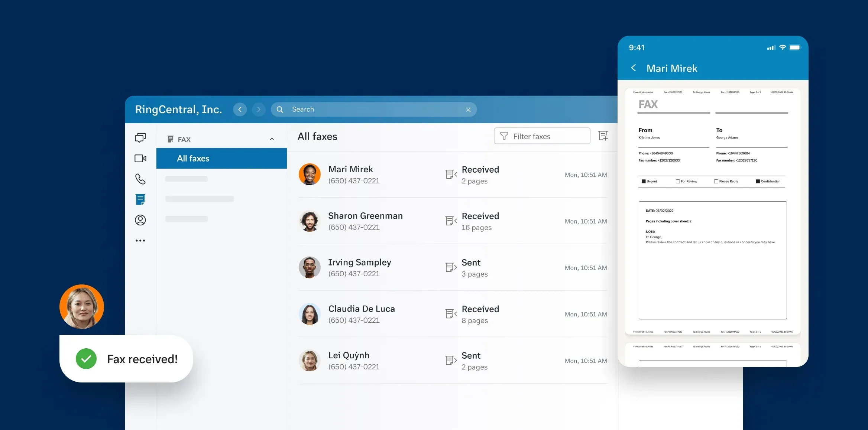Screen dimensions: 868x430
Task: Click Sharon Greenman's avatar thumbnail
Action: 310,221
